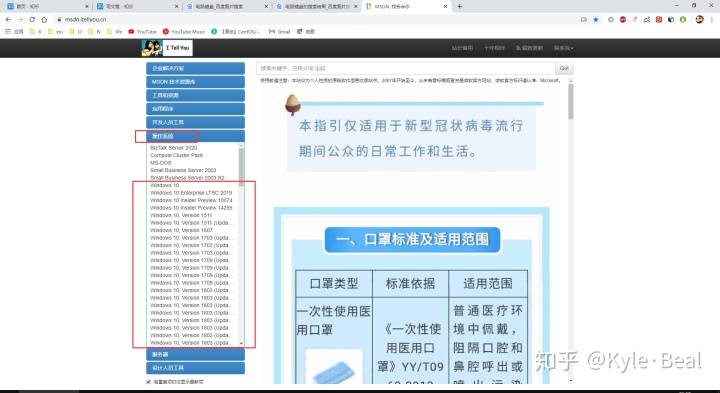Reload the msdn.itellyou.cn page
This screenshot has height=393, width=720.
point(32,20)
